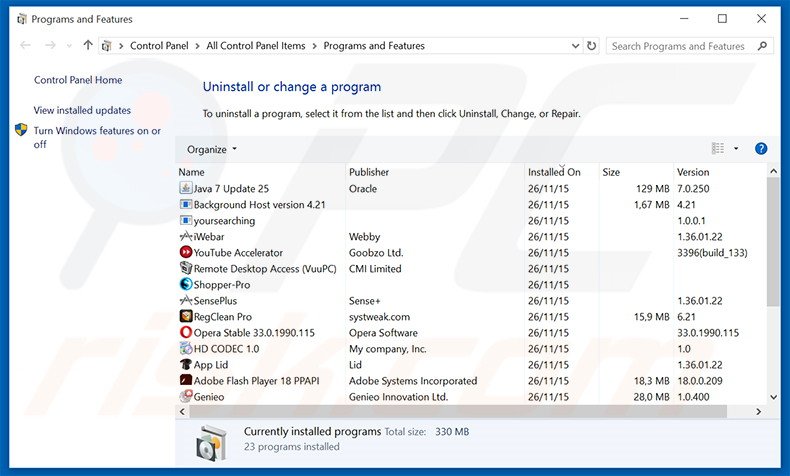This screenshot has width=790, height=476.
Task: Click the Windows features shield icon
Action: [21, 130]
